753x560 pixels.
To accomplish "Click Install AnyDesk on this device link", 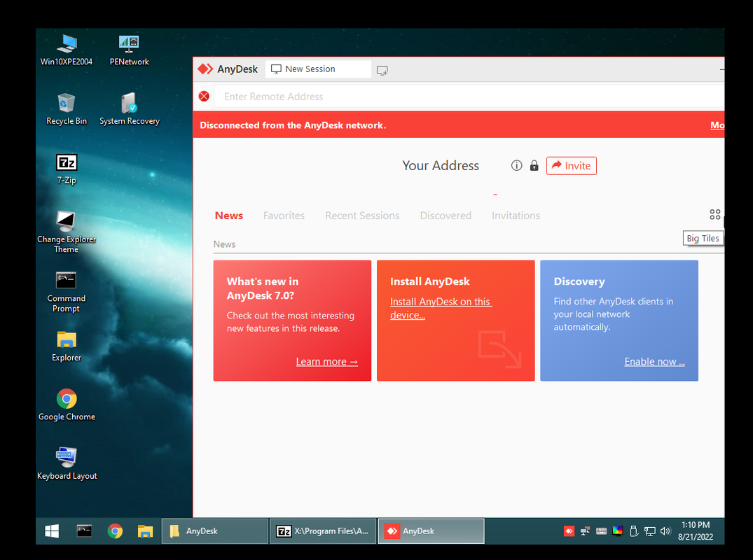I will tap(441, 308).
